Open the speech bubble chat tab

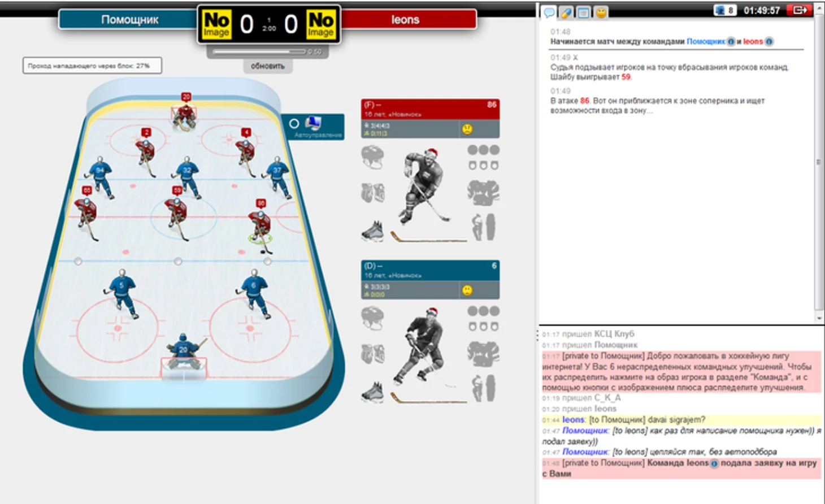click(x=549, y=12)
